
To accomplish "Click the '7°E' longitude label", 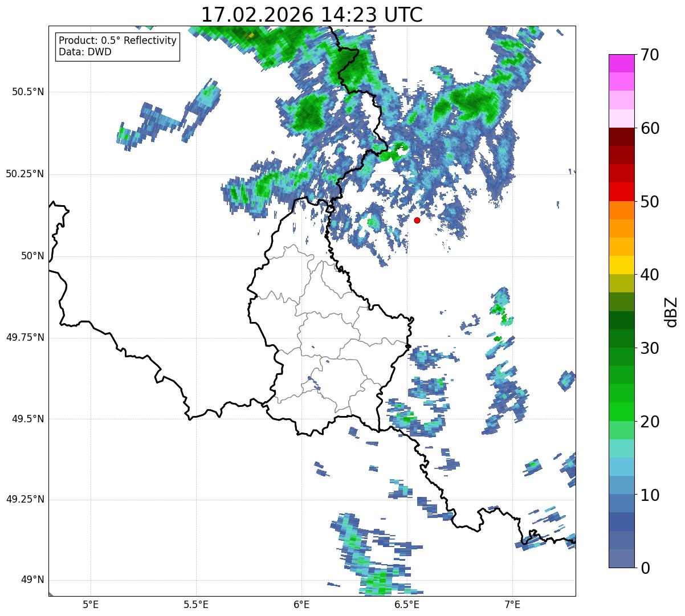I will click(512, 604).
